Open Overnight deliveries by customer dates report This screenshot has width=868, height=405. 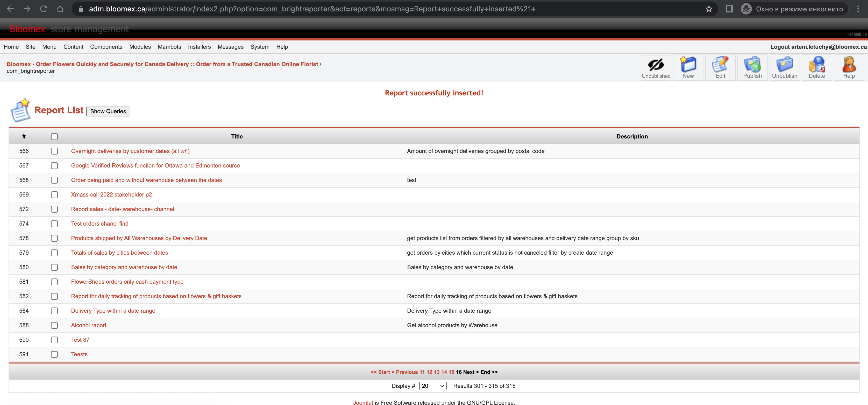130,151
